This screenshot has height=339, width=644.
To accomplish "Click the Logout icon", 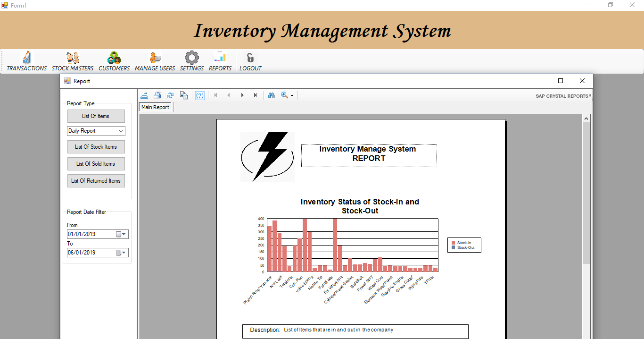I will 250,61.
